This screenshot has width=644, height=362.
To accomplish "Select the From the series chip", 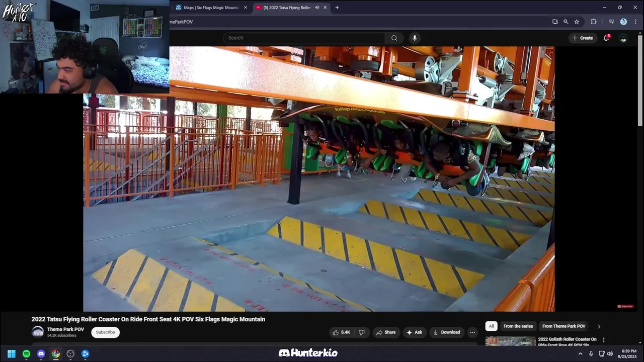I will [x=518, y=326].
